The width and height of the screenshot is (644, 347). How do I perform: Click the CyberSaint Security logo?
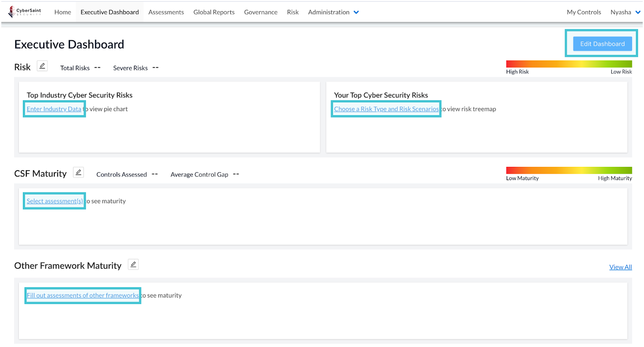click(x=25, y=12)
